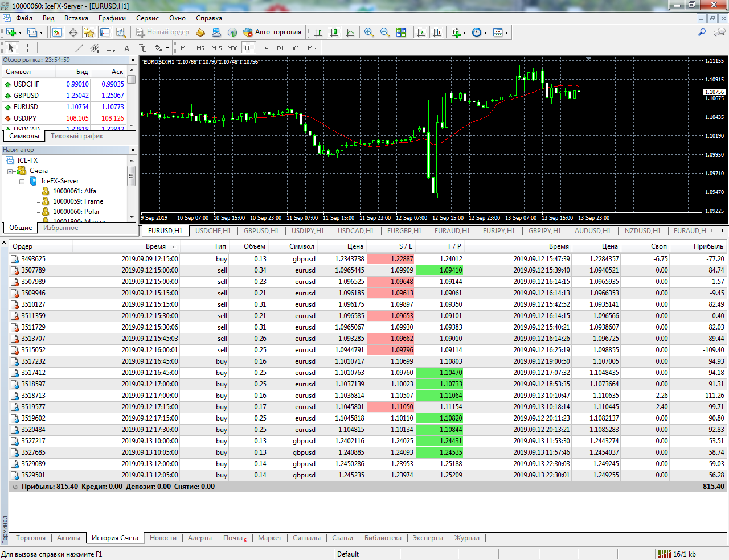Open search with the magnifier icon

point(702,32)
